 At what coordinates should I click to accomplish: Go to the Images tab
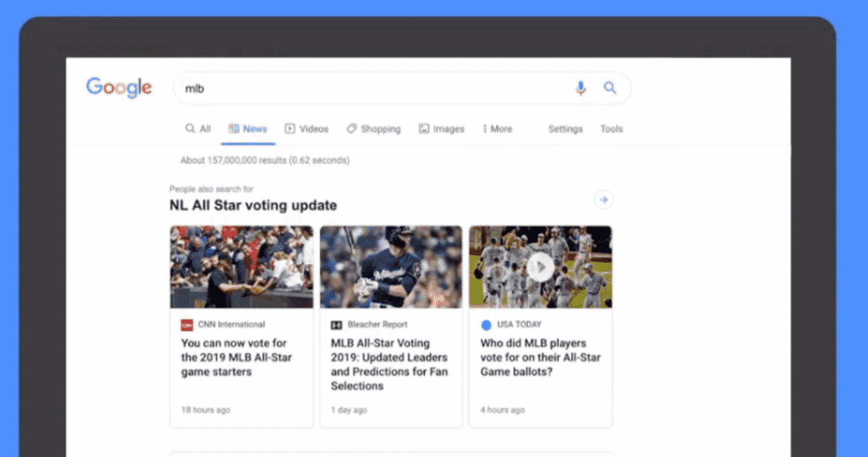[441, 129]
